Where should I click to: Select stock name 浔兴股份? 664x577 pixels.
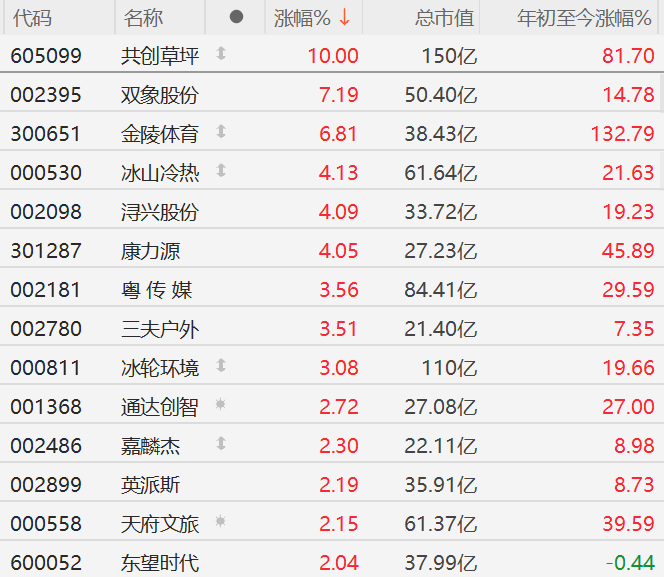160,212
